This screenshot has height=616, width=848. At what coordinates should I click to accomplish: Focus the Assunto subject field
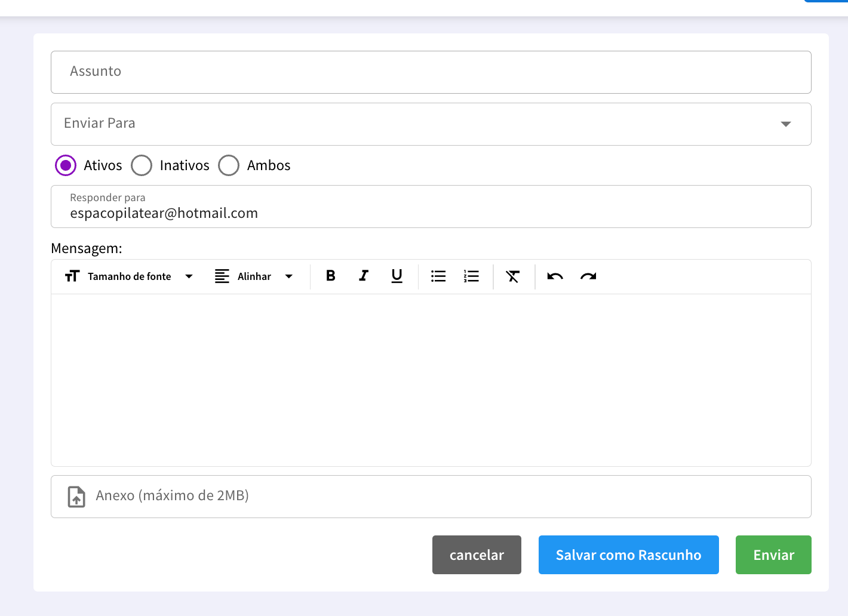click(430, 72)
